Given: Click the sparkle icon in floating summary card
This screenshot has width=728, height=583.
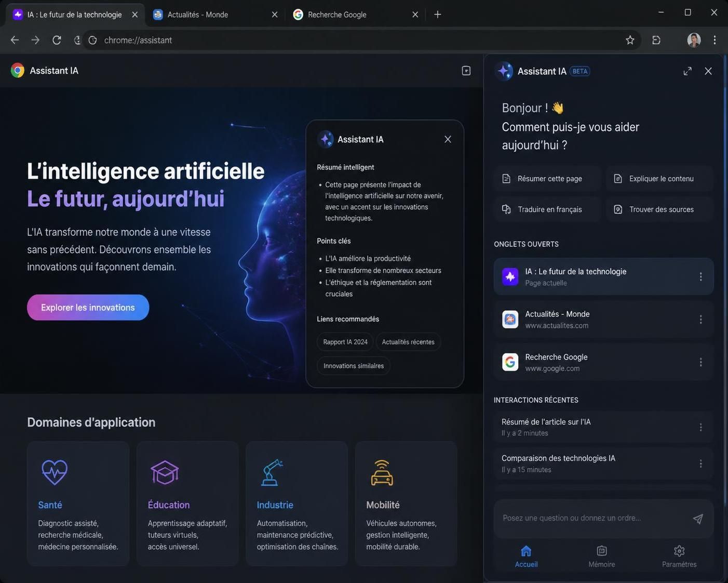Looking at the screenshot, I should tap(326, 139).
